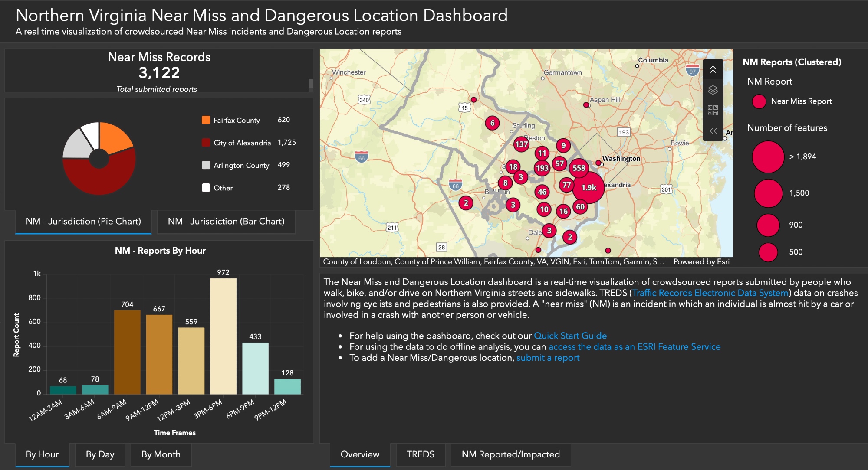Open the Quick Start Guide link
Viewport: 868px width, 470px height.
tap(570, 336)
